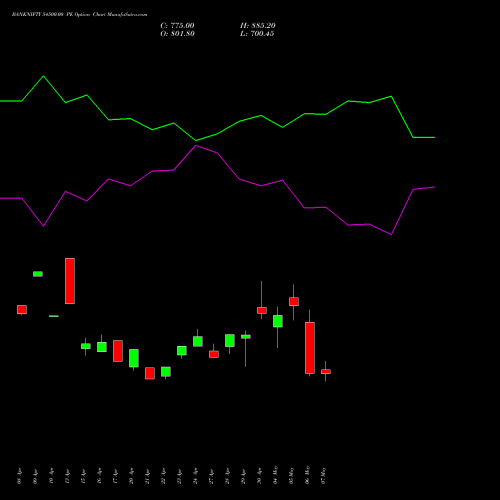Viewport: 500px width, 500px height.
Task: Click the small green candlestick above 09 Apr
Action: tap(38, 274)
